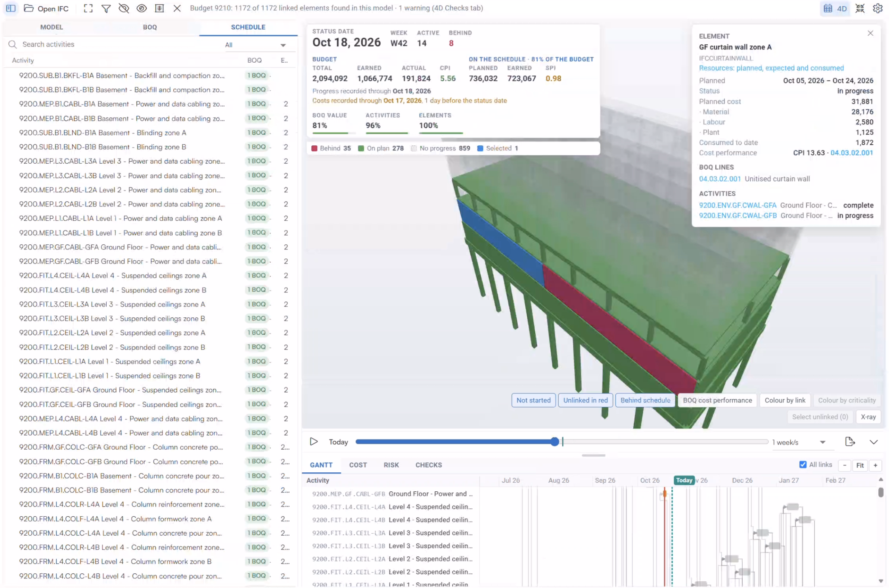Toggle the Not started filter
Viewport: 889px width, 588px height.
coord(533,400)
